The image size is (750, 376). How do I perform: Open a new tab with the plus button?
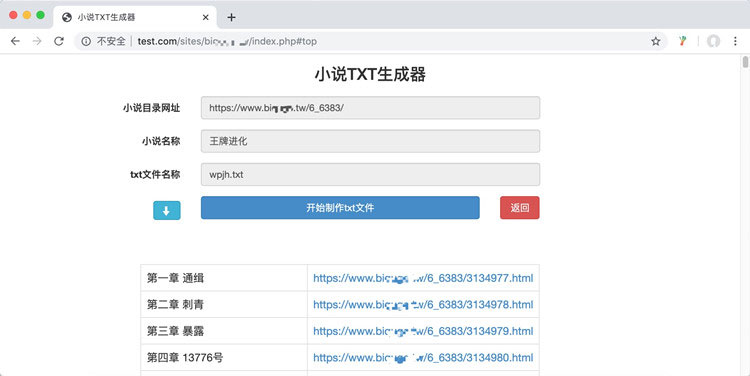tap(232, 17)
